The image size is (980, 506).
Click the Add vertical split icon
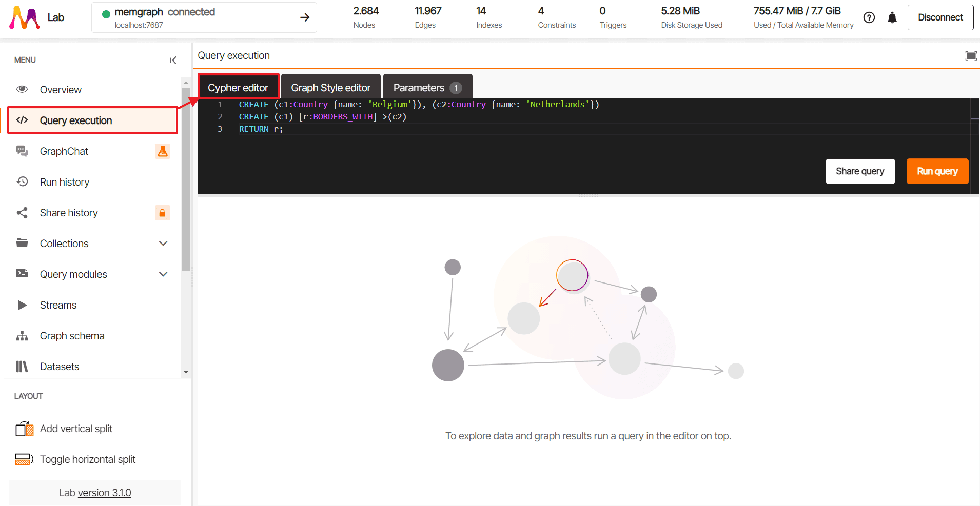(25, 429)
